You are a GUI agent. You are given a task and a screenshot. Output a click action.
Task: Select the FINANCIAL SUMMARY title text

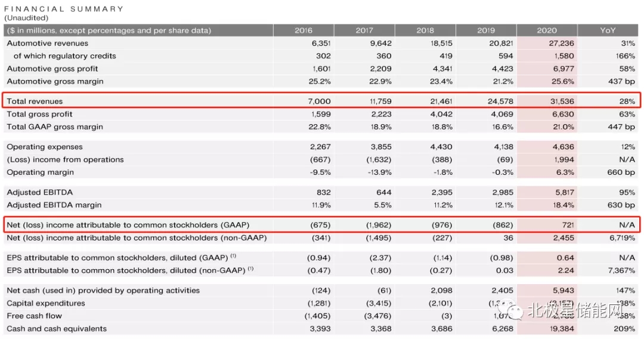pyautogui.click(x=64, y=9)
